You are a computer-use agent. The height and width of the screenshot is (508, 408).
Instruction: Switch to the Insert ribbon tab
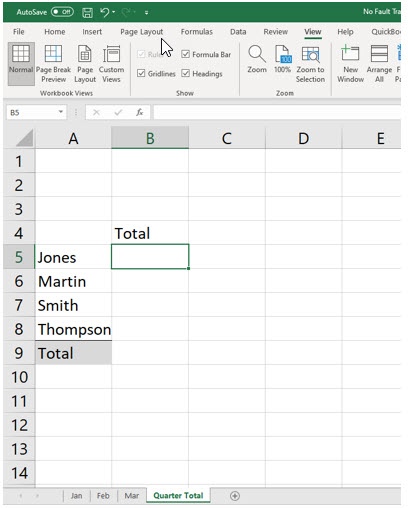click(92, 32)
